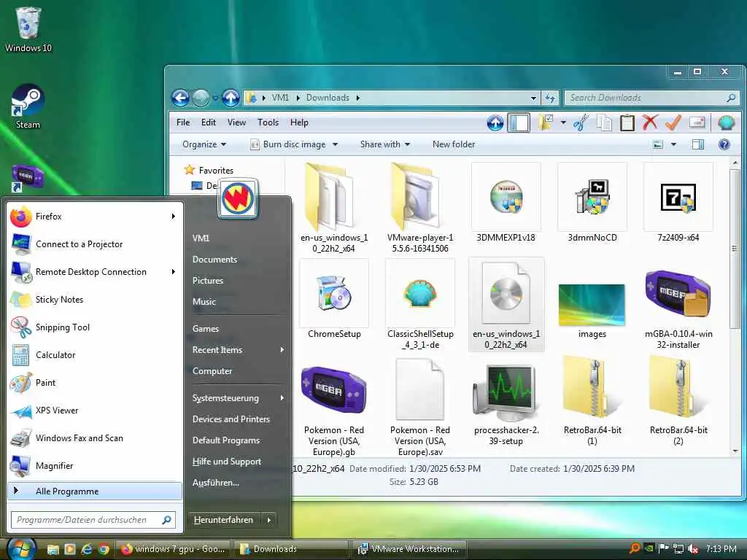
Task: Select the 3dmmNoCD installer file
Action: click(x=592, y=203)
